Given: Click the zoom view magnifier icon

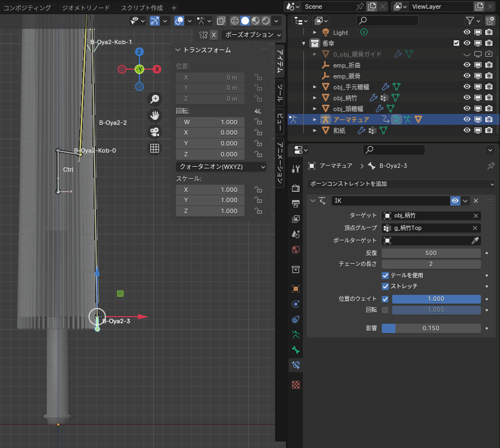Looking at the screenshot, I should [155, 99].
